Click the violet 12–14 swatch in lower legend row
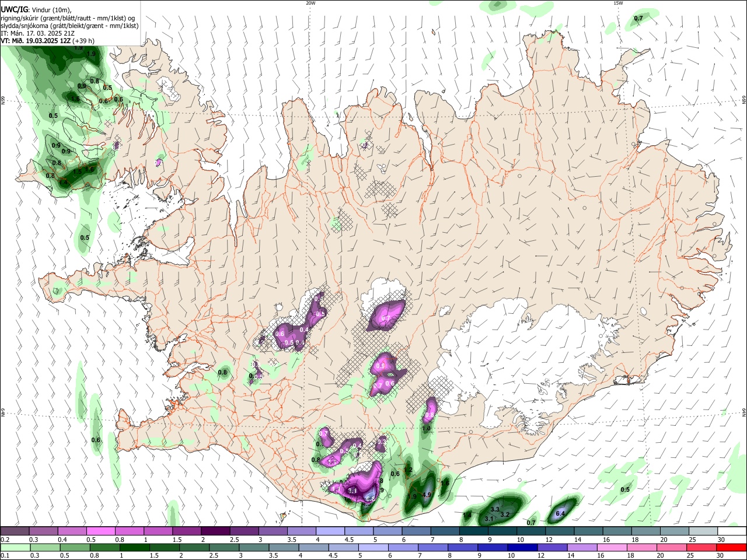Screen dimensions: 747x560 [x=552, y=547]
